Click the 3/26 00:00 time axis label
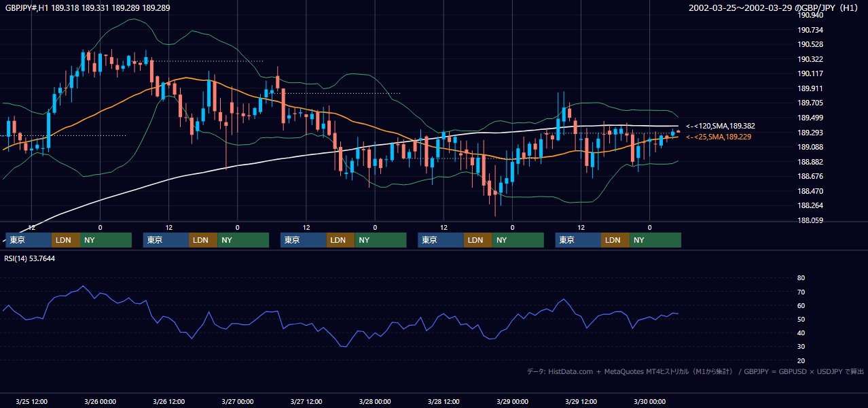Screen dimensions: 868x408 (100, 401)
